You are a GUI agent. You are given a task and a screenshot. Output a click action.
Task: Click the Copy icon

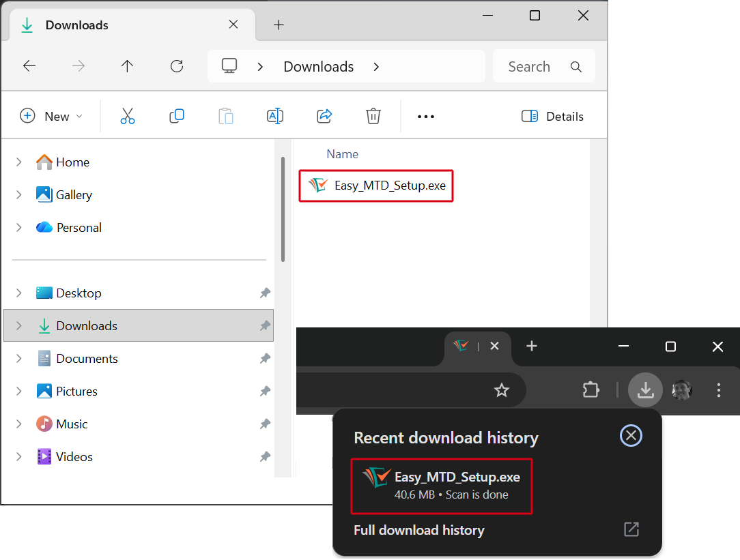[177, 116]
